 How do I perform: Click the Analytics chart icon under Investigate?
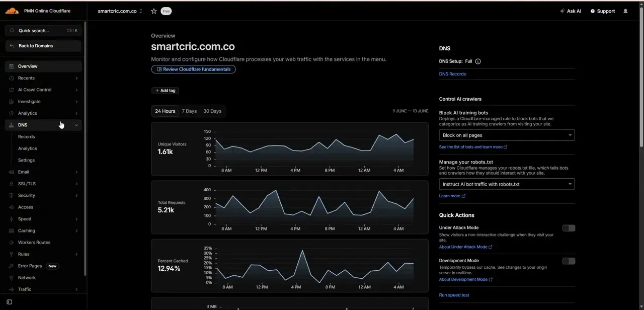[12, 113]
